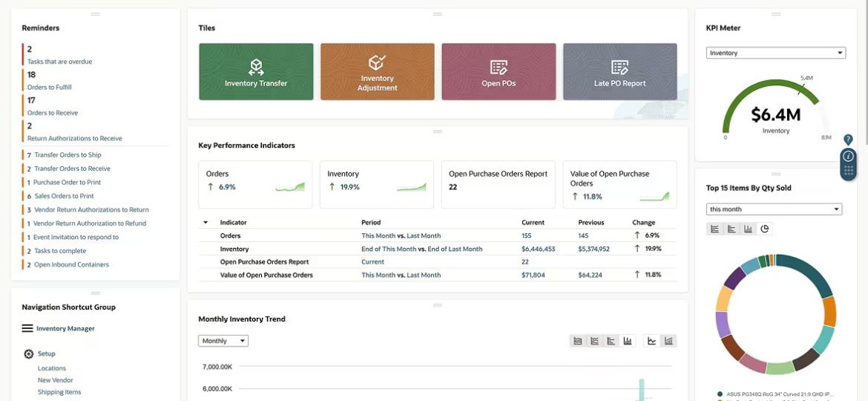Click the Setup gear icon
This screenshot has height=401, width=868.
pos(29,354)
